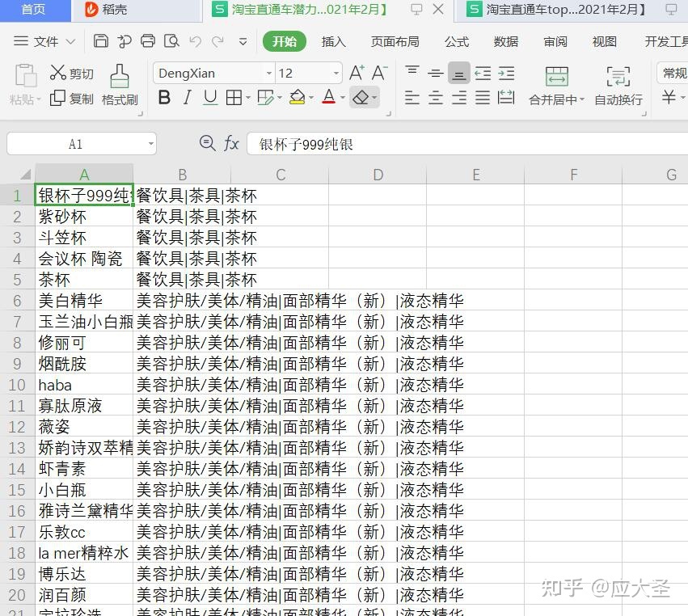This screenshot has height=616, width=688.
Task: Open the font size 12 dropdown
Action: pyautogui.click(x=336, y=74)
